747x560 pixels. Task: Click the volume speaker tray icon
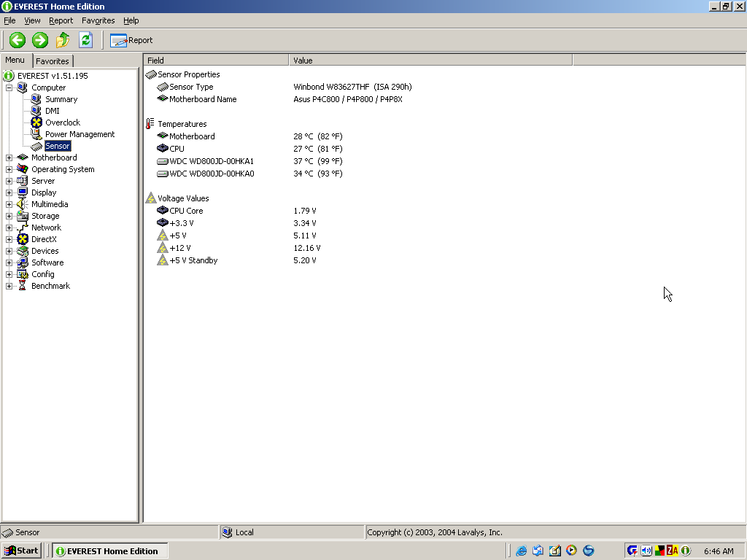click(646, 551)
